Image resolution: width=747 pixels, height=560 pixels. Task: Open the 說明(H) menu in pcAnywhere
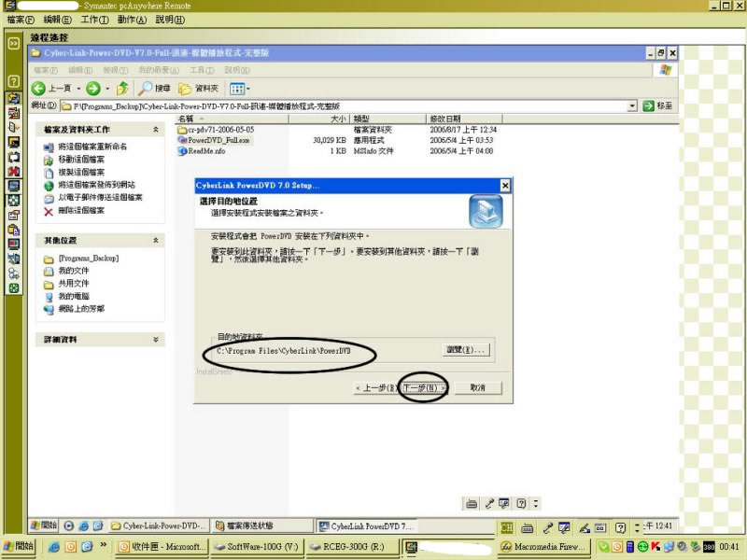[x=170, y=20]
